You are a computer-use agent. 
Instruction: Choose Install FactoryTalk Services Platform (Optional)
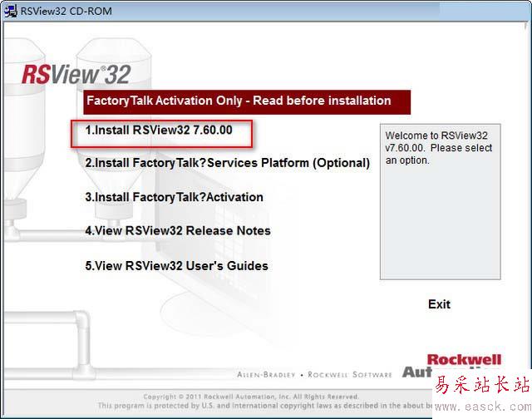click(x=227, y=163)
